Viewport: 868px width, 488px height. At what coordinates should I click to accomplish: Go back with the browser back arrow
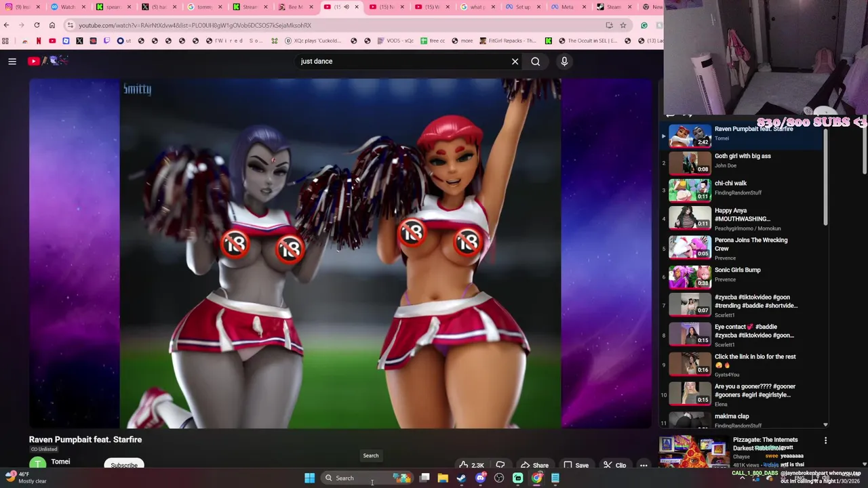(7, 25)
